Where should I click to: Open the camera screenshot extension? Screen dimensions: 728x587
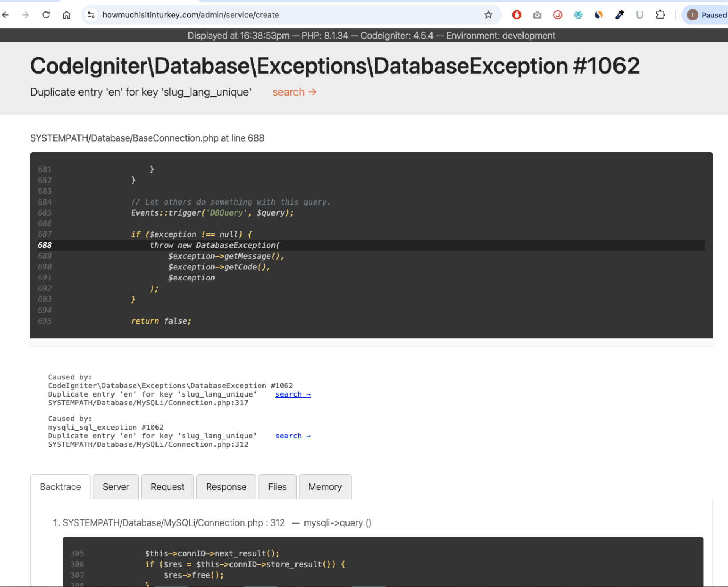click(x=537, y=15)
